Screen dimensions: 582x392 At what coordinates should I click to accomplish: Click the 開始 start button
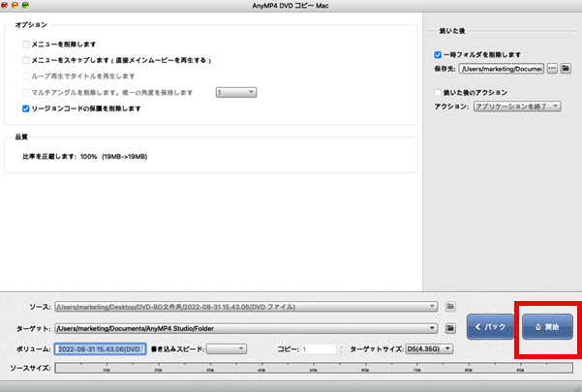pos(547,327)
